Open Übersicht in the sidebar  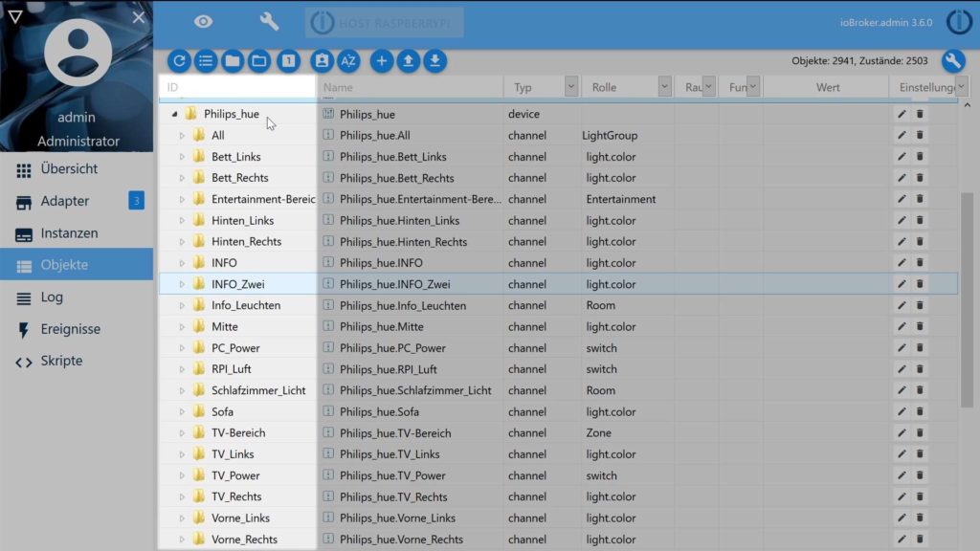click(x=77, y=169)
